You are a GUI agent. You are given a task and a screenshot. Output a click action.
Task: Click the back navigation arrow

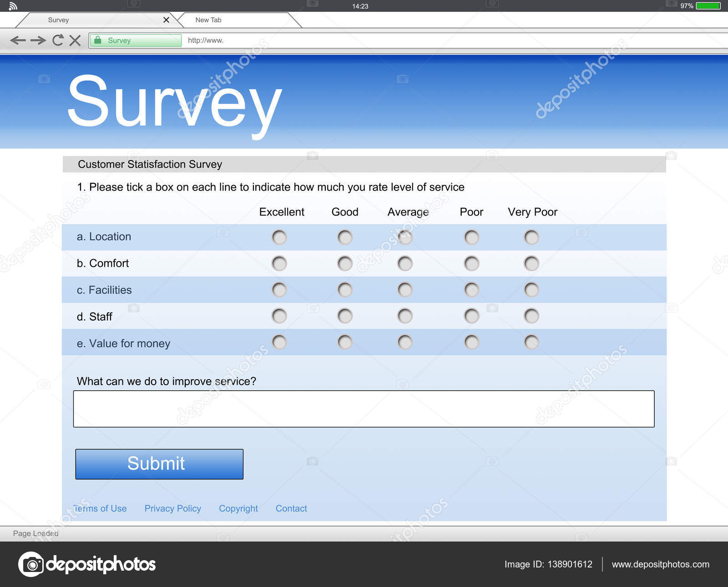point(18,40)
